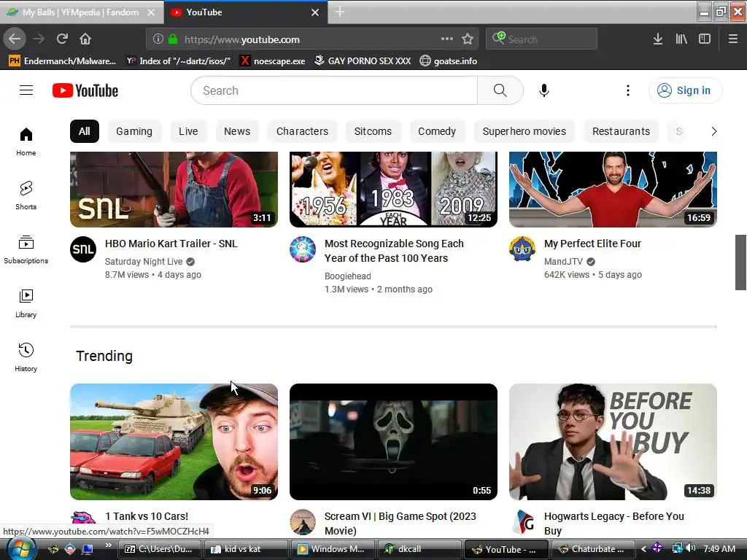This screenshot has height=560, width=747.
Task: Open Scream VI Big Game Spot title
Action: [x=400, y=524]
